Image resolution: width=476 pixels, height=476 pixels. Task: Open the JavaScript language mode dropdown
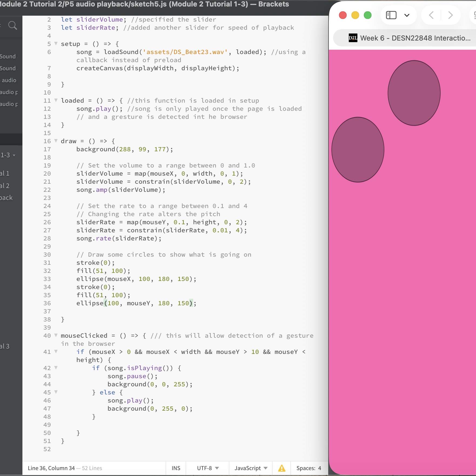point(250,468)
